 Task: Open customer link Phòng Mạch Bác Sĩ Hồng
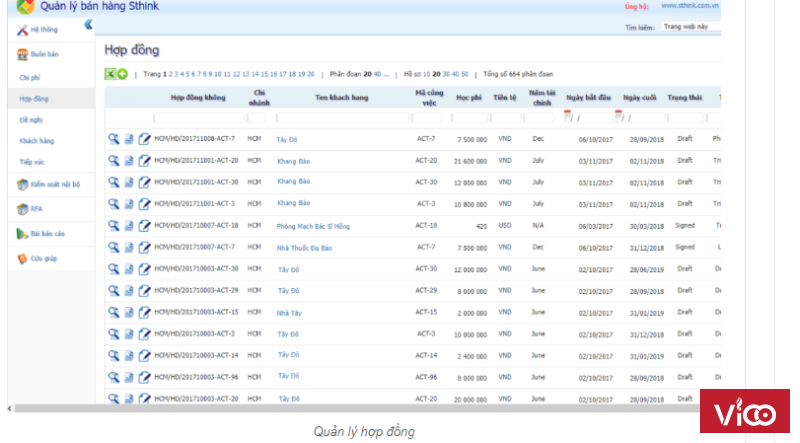pyautogui.click(x=313, y=226)
